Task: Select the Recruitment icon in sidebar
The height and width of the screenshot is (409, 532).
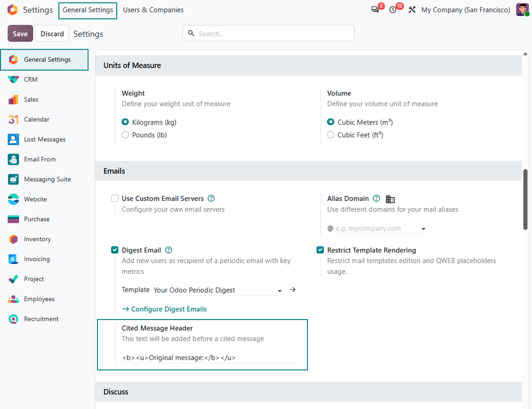Action: pos(13,319)
